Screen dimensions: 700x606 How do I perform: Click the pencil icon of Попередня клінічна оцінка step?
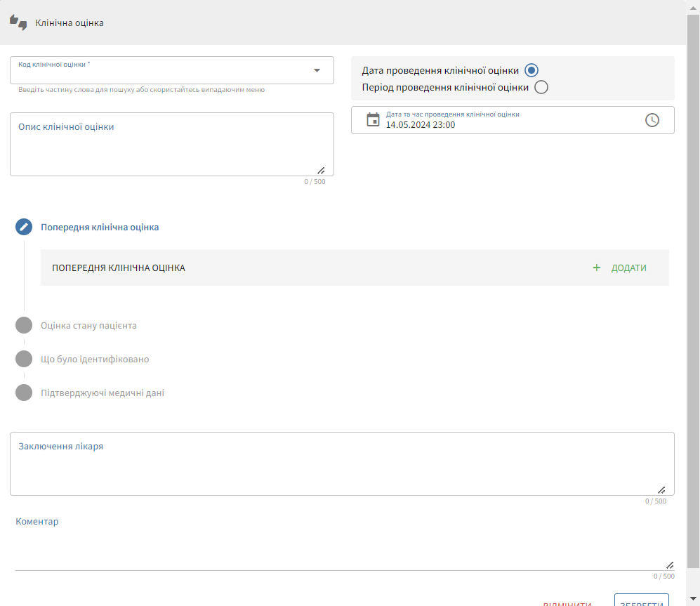click(24, 227)
